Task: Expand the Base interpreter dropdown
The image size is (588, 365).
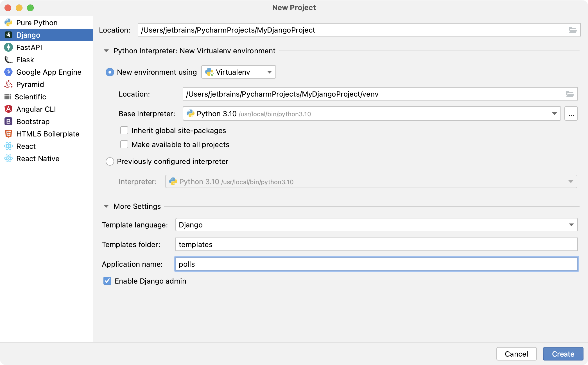Action: tap(554, 113)
